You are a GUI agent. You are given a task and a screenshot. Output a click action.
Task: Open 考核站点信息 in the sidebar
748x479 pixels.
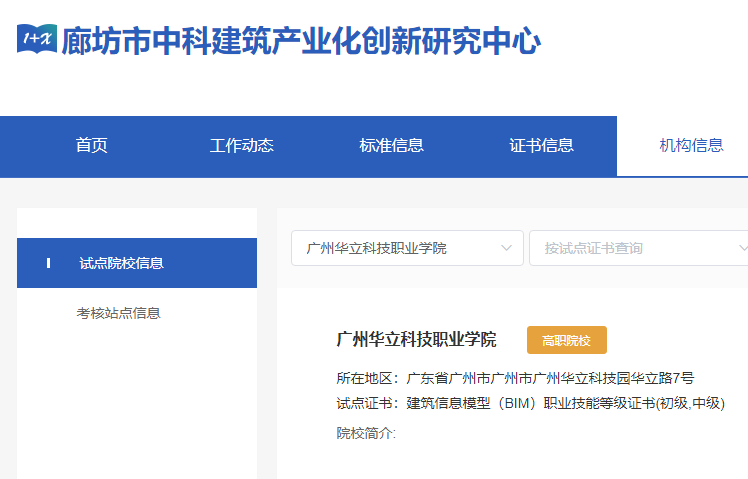[x=118, y=313]
